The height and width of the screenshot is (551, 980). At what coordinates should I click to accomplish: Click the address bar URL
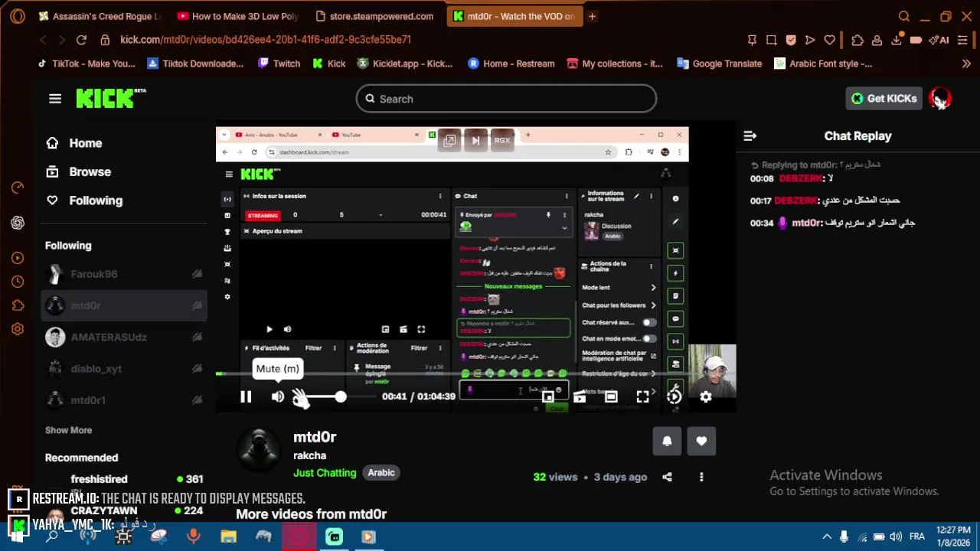coord(266,40)
